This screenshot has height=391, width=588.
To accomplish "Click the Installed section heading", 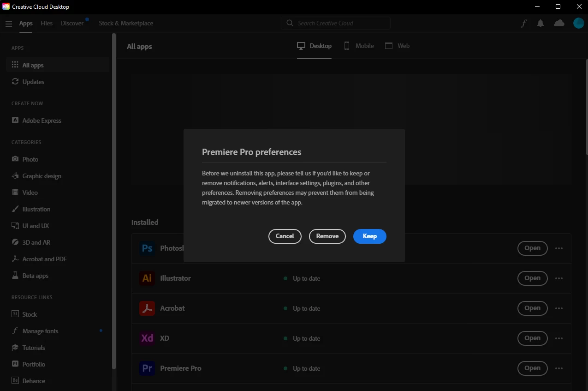I will coord(145,222).
